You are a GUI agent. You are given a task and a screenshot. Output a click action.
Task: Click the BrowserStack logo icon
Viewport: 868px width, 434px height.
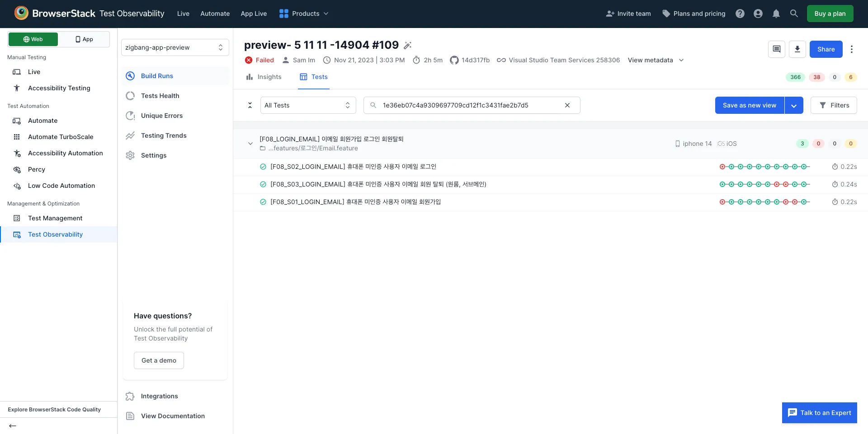pyautogui.click(x=21, y=13)
